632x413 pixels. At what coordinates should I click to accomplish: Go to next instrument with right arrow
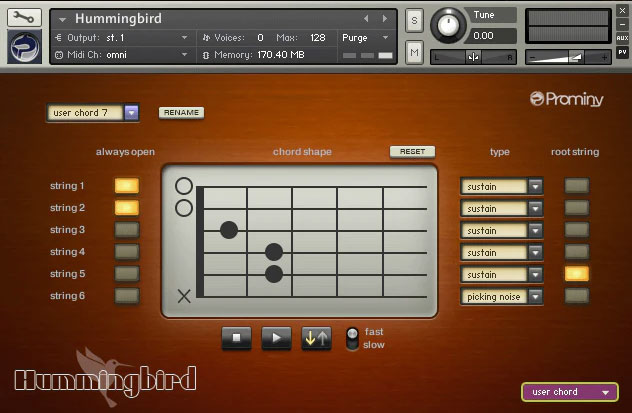click(x=385, y=19)
